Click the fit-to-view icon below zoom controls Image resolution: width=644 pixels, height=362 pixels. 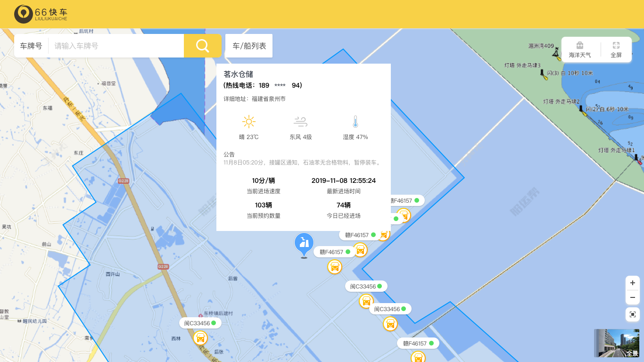coord(632,314)
